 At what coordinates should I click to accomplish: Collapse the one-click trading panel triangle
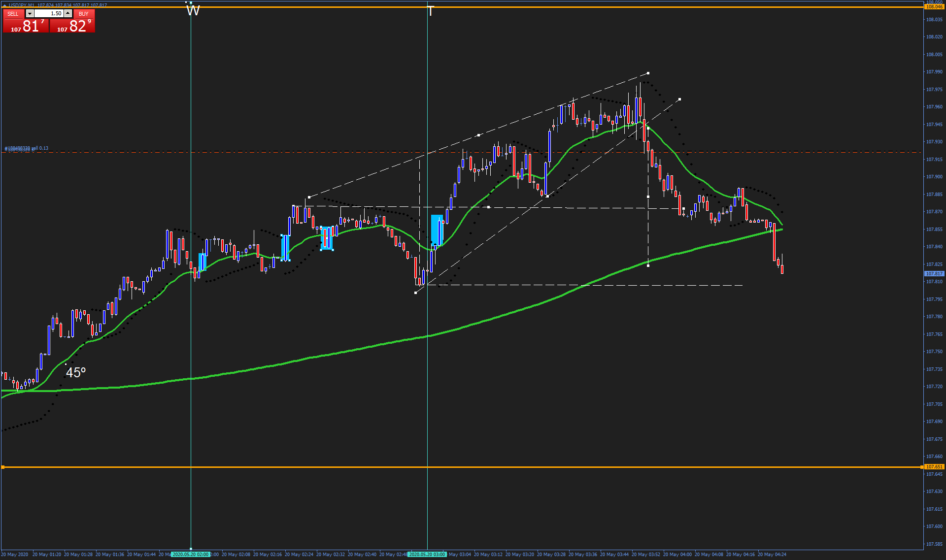coord(4,5)
